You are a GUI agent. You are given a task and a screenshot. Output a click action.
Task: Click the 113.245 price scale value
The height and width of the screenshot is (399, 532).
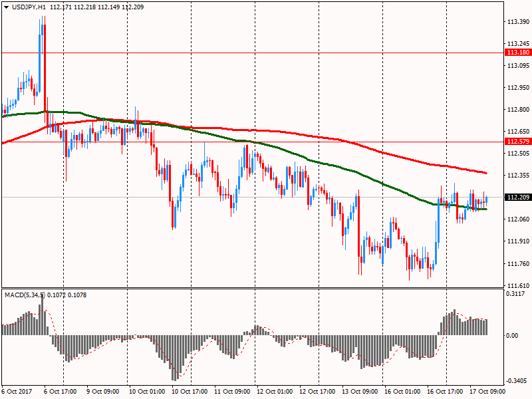(518, 44)
